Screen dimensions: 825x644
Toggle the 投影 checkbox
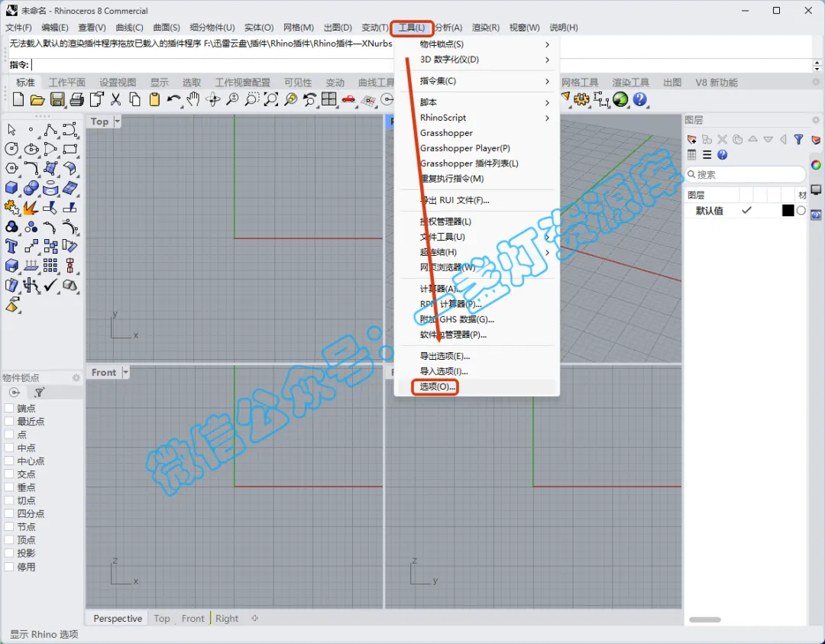click(9, 553)
